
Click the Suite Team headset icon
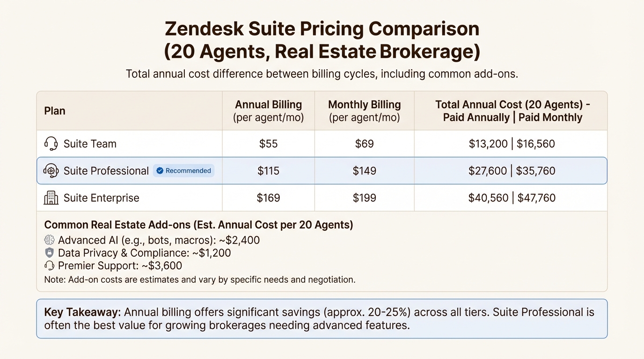[51, 144]
